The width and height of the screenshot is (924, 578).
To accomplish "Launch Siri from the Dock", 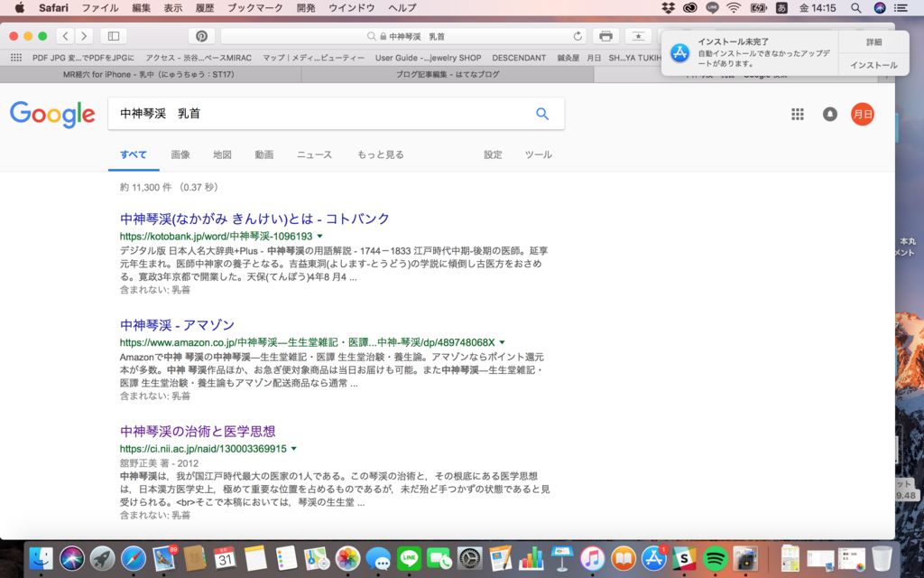I will tap(72, 558).
